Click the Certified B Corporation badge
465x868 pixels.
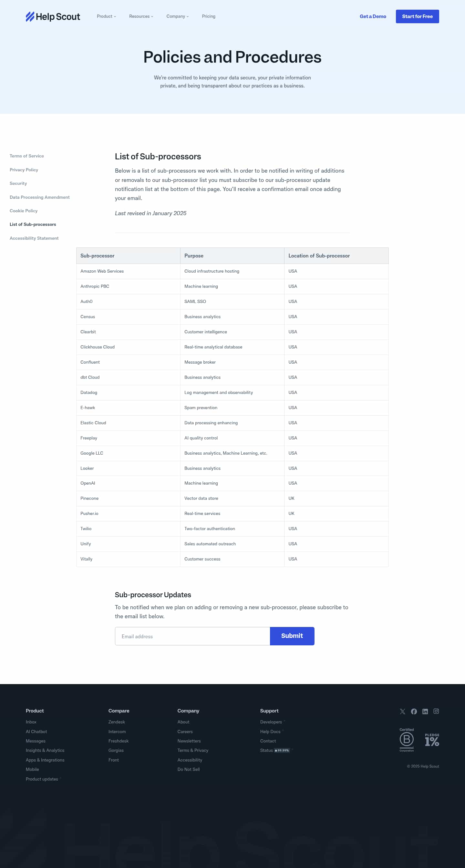tap(406, 740)
